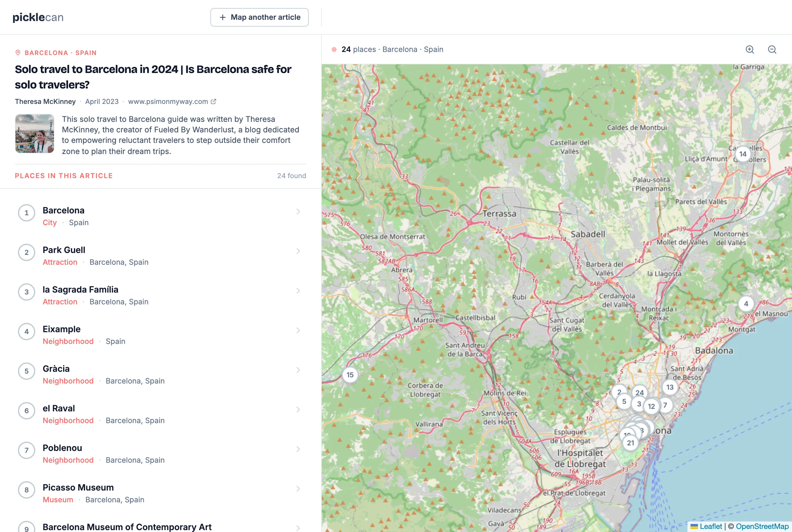Click number circle 5 beside Gràcia
The height and width of the screenshot is (532, 792).
coord(27,371)
